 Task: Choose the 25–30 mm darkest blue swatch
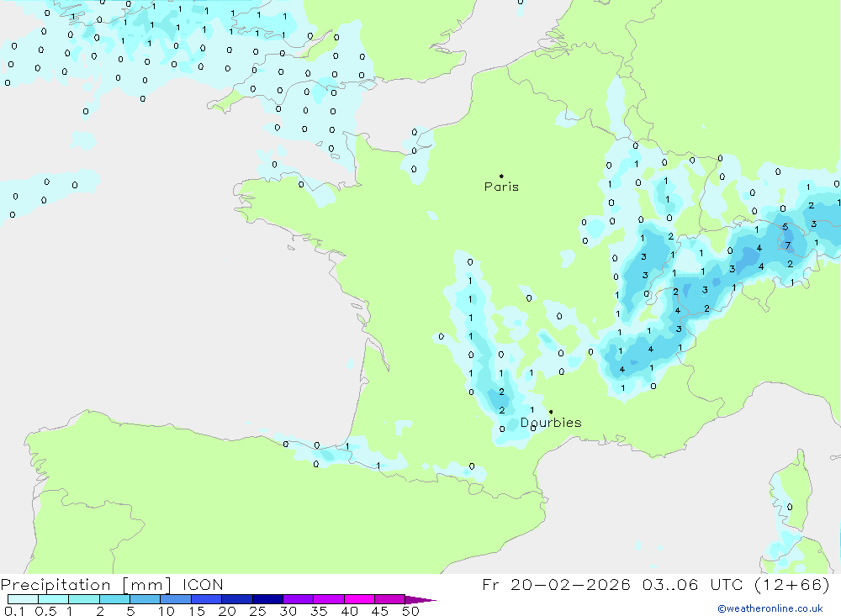tap(267, 599)
